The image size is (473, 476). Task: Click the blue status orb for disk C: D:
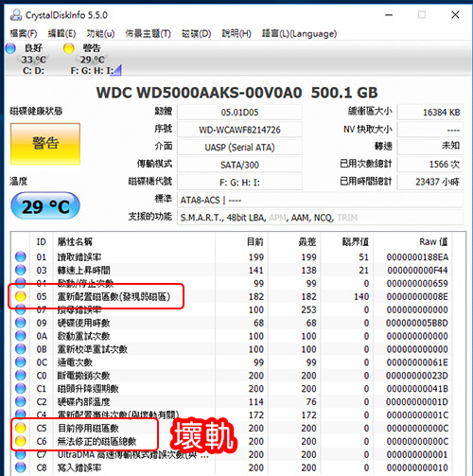coord(10,48)
